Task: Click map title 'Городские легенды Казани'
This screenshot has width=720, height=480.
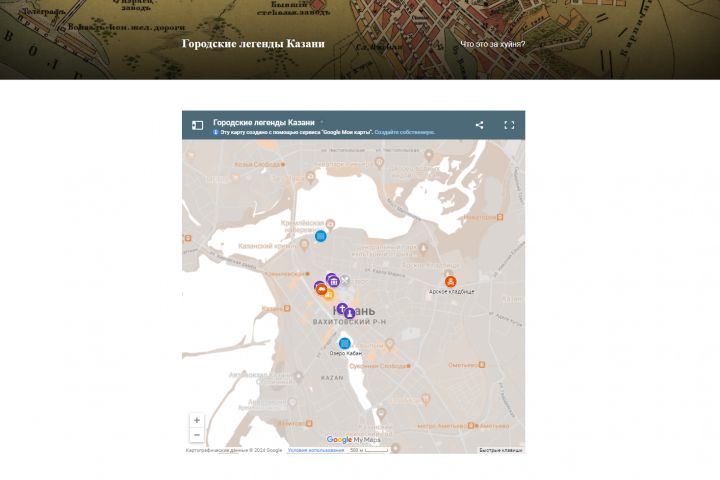Action: click(264, 123)
